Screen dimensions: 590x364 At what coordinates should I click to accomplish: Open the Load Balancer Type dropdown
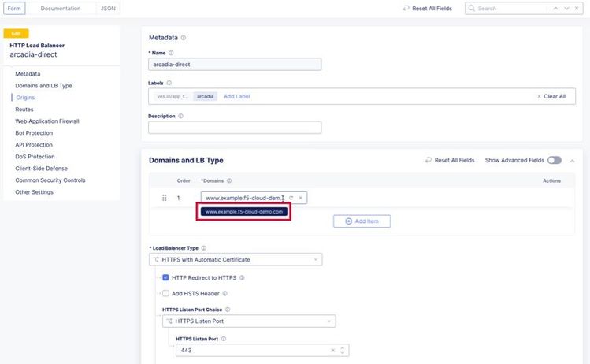click(x=236, y=259)
